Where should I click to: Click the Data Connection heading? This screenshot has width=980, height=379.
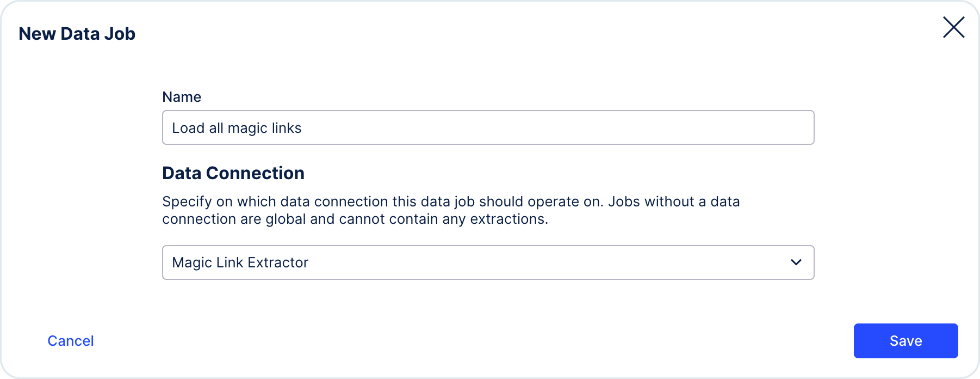pos(233,173)
